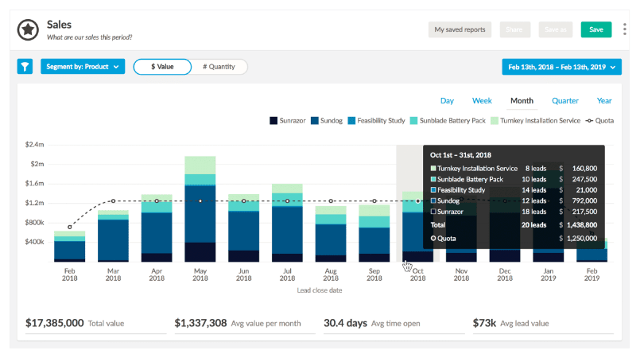Open the filter funnel icon
This screenshot has height=358, width=644.
coord(25,67)
